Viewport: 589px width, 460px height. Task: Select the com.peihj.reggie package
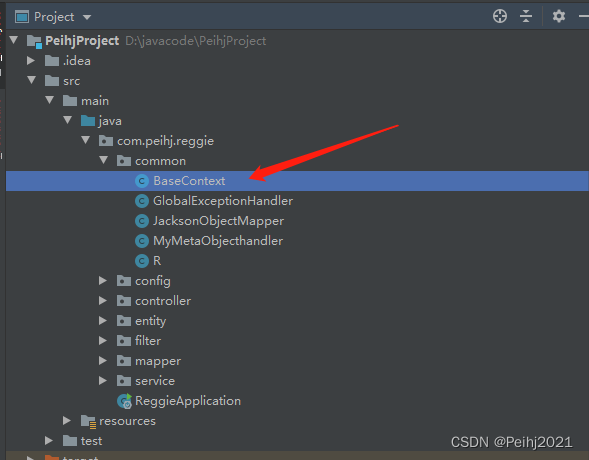pos(165,141)
